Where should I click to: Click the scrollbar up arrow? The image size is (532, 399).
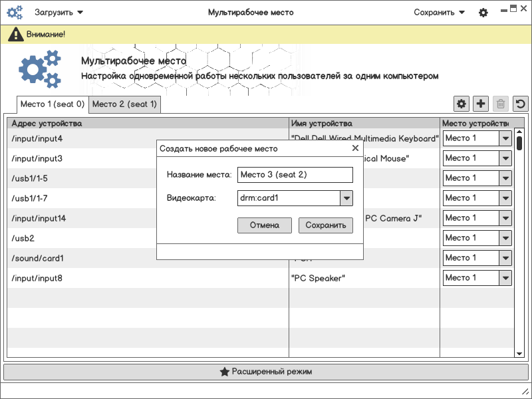coord(519,132)
